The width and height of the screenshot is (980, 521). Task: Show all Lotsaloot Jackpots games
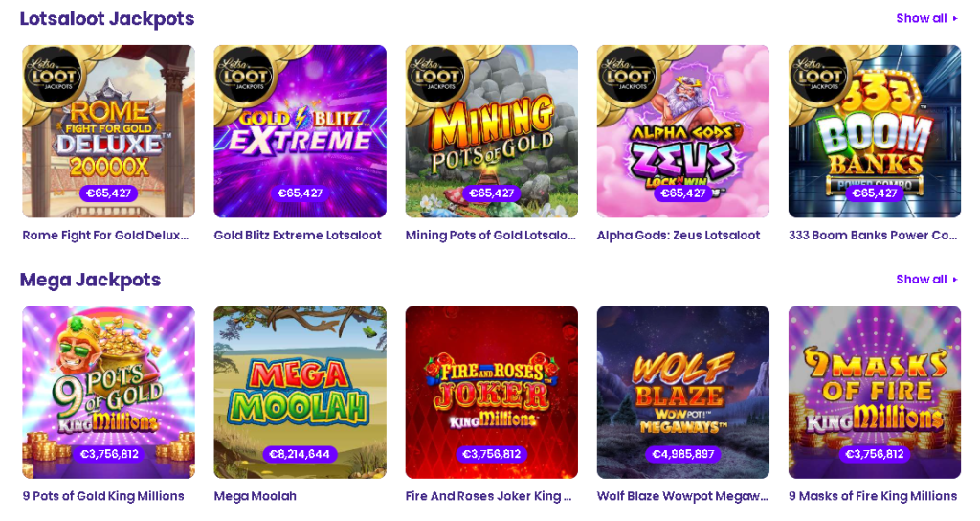point(926,18)
